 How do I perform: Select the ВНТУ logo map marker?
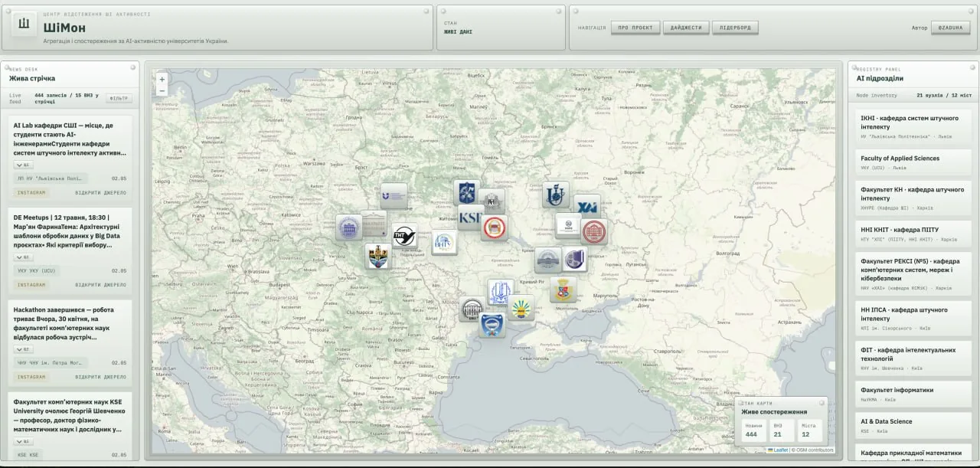(x=444, y=242)
